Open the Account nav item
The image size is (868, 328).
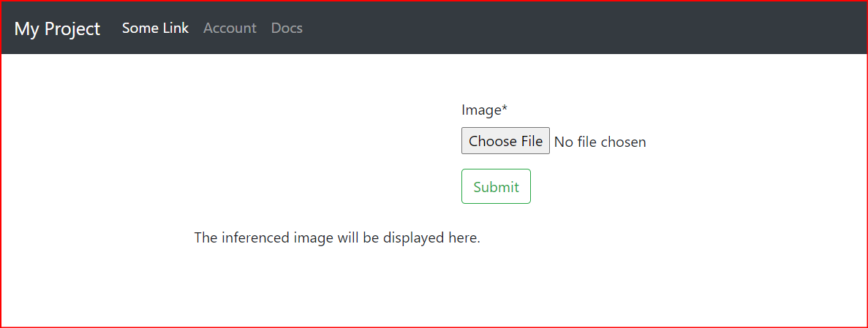(x=230, y=28)
